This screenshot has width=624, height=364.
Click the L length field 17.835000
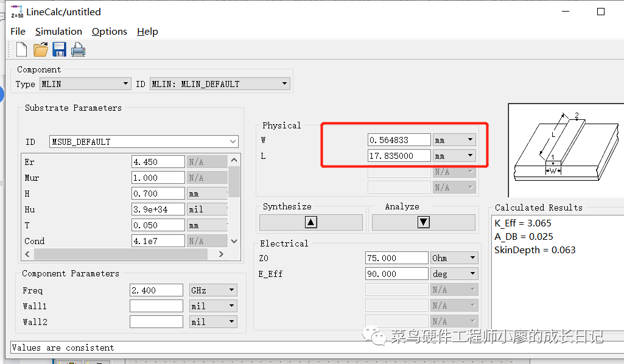click(x=399, y=156)
